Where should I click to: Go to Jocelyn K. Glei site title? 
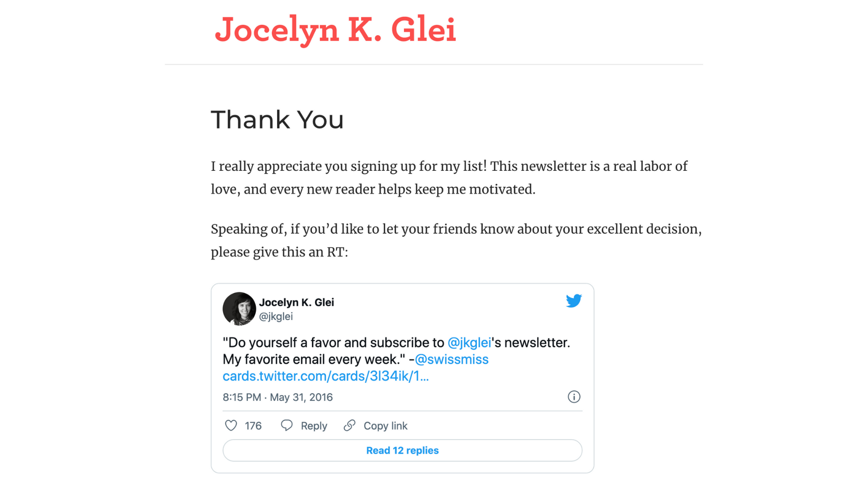click(335, 30)
